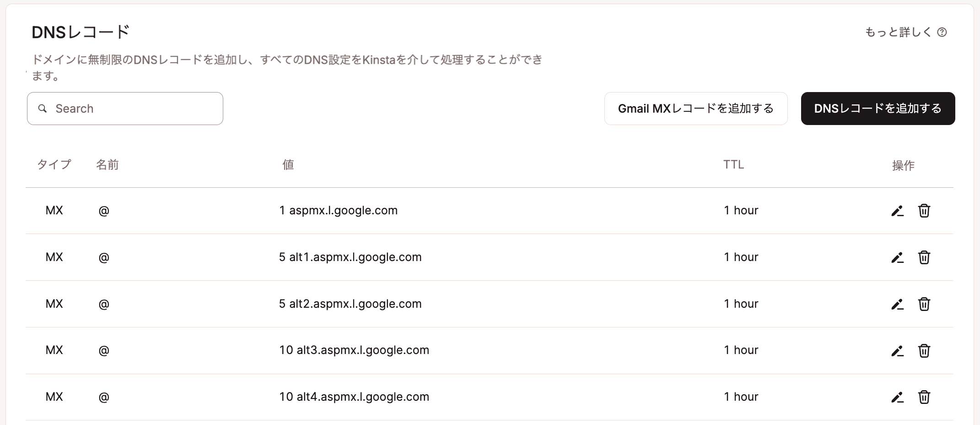980x425 pixels.
Task: Click the magnifier icon in the search box
Action: (43, 108)
